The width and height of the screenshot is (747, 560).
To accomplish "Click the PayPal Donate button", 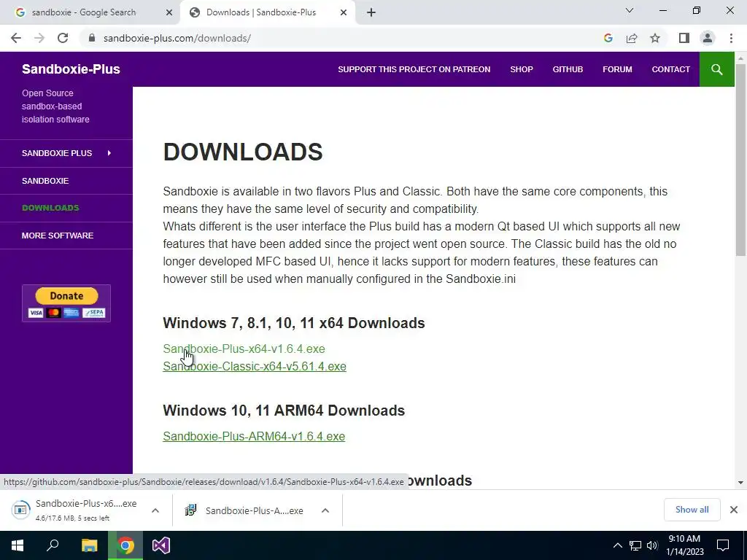I will click(x=66, y=303).
